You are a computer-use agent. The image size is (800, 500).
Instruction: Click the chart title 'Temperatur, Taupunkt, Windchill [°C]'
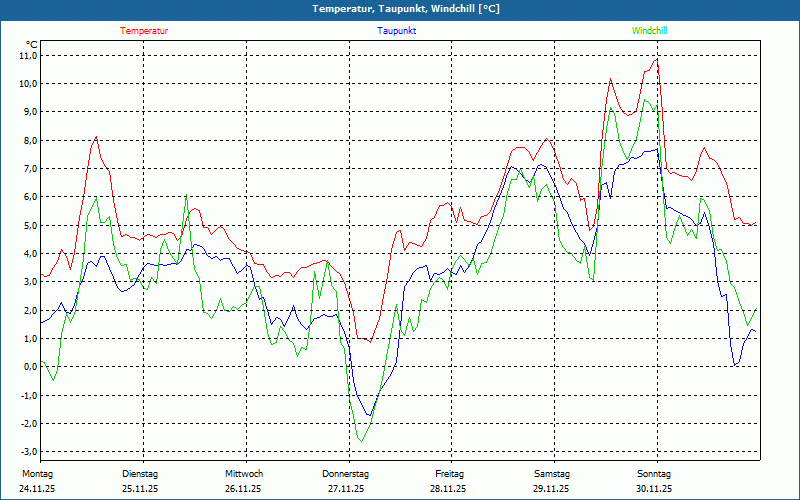[x=406, y=9]
